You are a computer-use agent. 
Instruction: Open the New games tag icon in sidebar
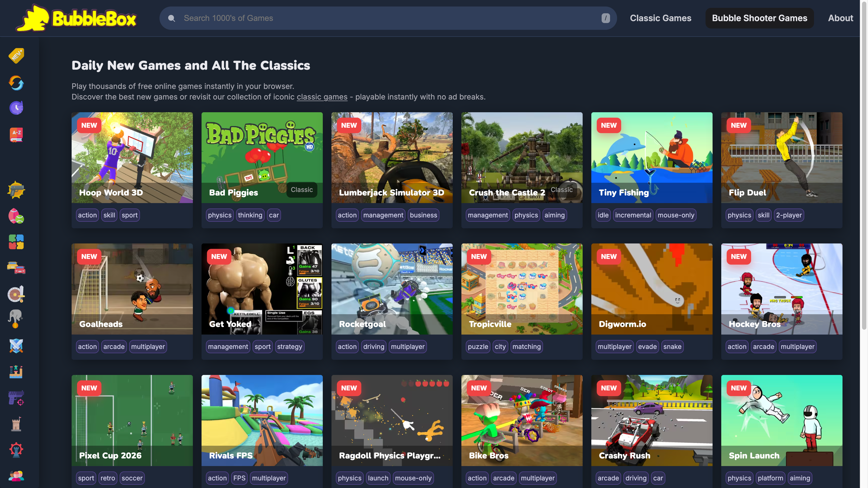coord(16,56)
